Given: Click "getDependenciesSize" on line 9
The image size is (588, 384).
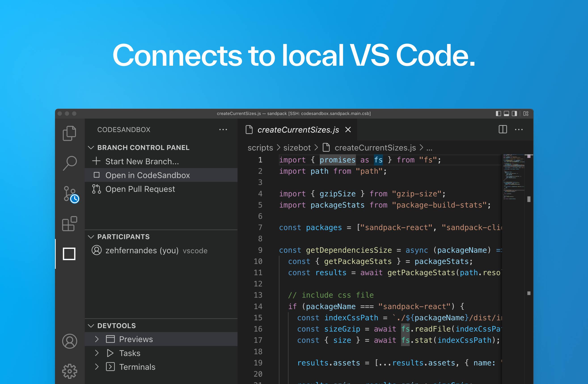Looking at the screenshot, I should pyautogui.click(x=349, y=250).
